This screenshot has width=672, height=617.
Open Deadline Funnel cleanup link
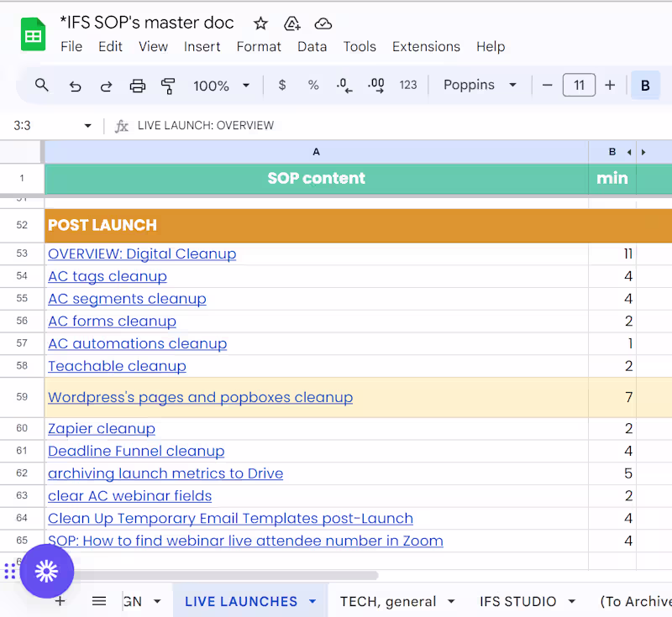point(136,452)
